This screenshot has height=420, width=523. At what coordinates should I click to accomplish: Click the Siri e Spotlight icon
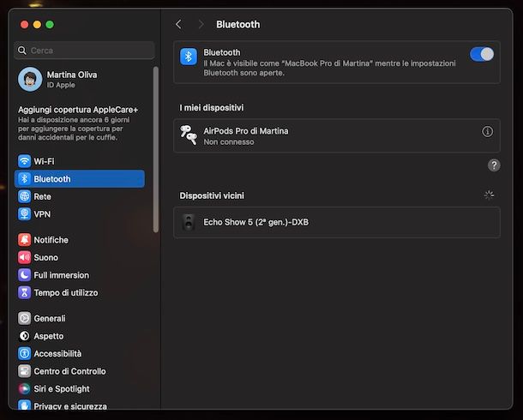[24, 388]
